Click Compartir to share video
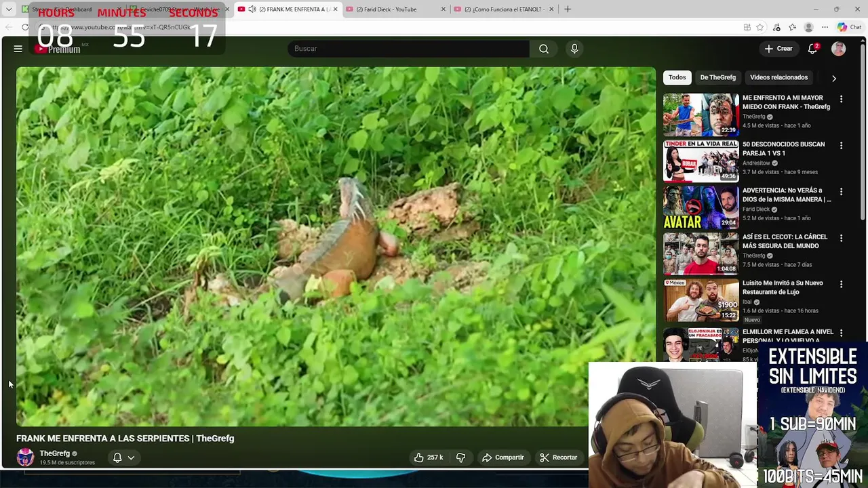 tap(502, 457)
